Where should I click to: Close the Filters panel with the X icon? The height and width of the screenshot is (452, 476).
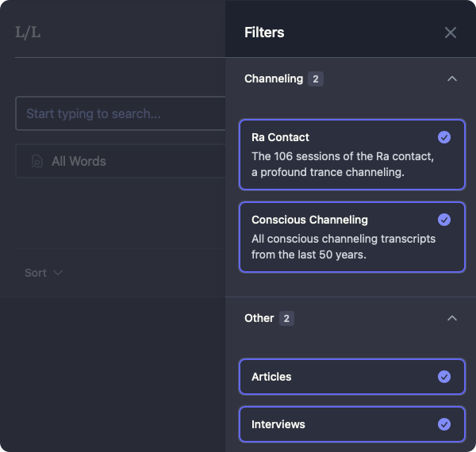(x=451, y=33)
